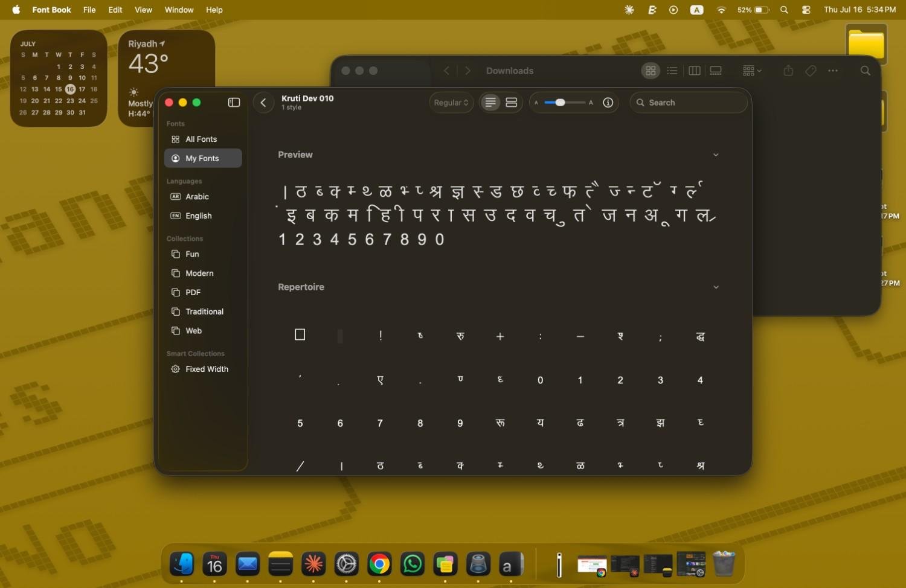Click the large A size icon

[x=591, y=103]
